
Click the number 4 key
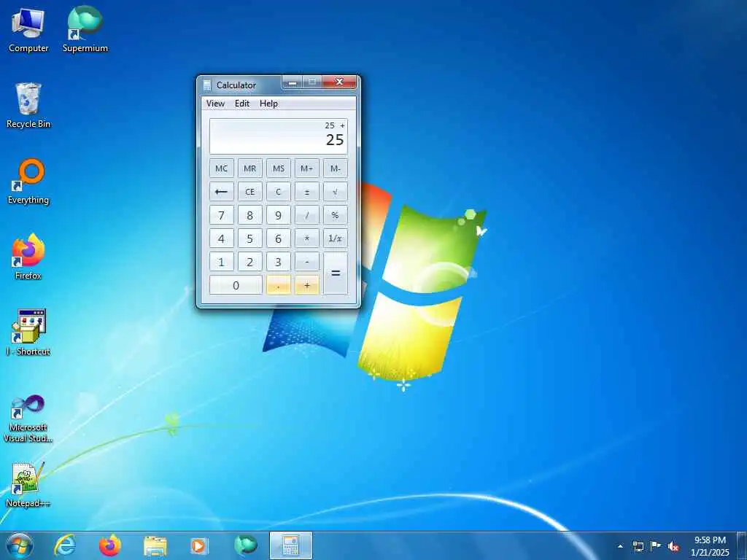click(x=222, y=238)
